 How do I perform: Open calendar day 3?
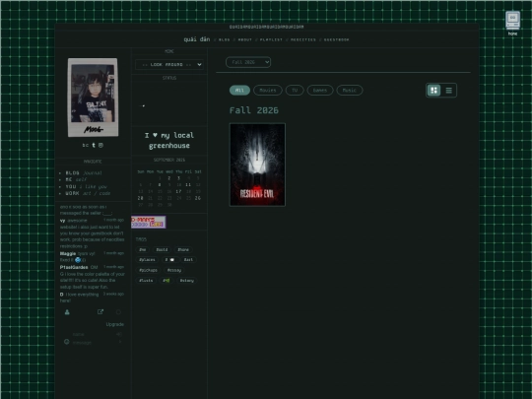(178, 178)
